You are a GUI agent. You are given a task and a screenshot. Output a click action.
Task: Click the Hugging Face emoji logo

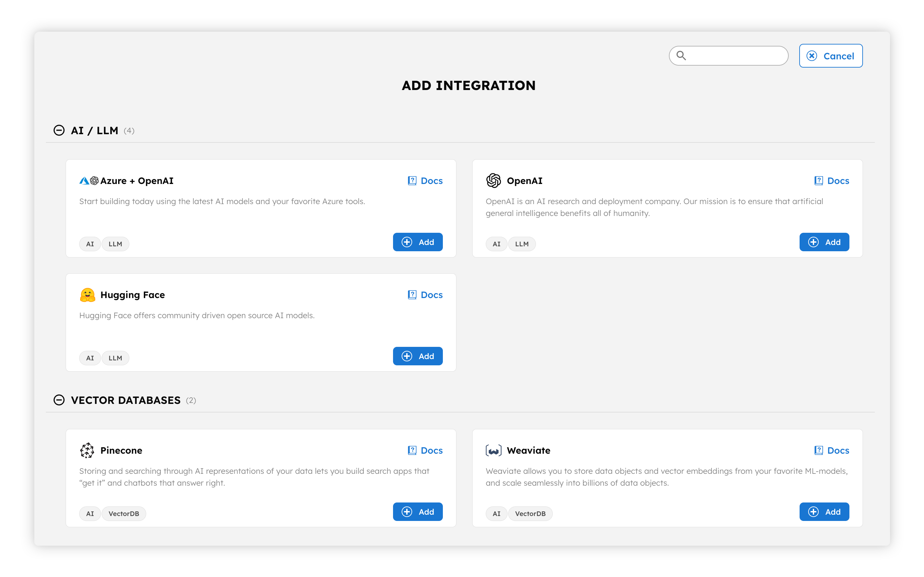pyautogui.click(x=87, y=295)
